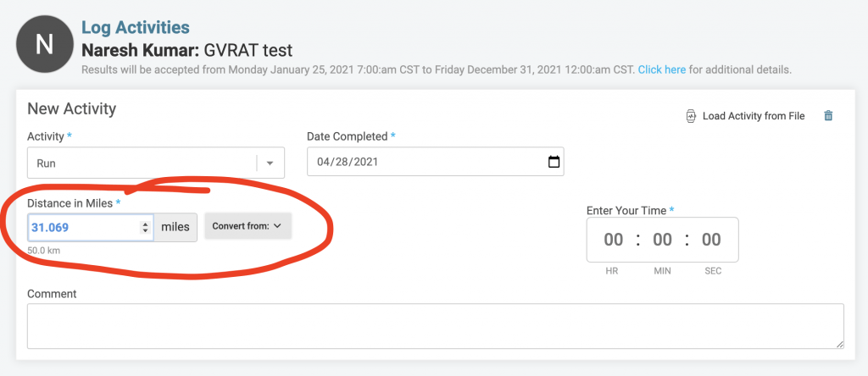Decrease distance with the down stepper arrow
Viewport: 868px width, 376px height.
(x=145, y=230)
